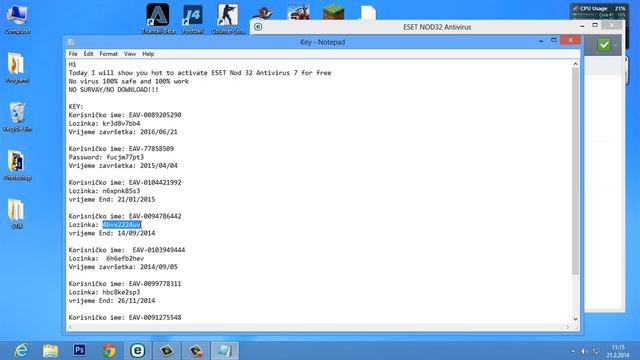This screenshot has width=640, height=360.
Task: Open the Computer desktop icon
Action: coord(17,19)
